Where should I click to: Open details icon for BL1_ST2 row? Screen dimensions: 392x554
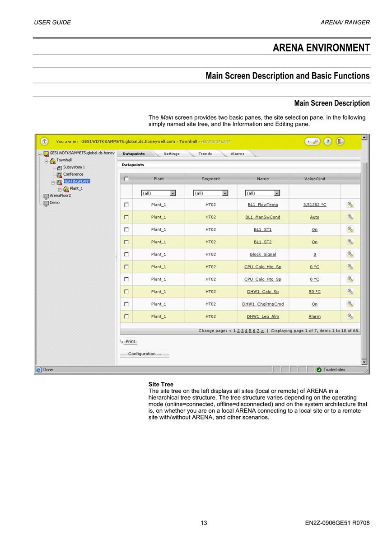pos(350,242)
